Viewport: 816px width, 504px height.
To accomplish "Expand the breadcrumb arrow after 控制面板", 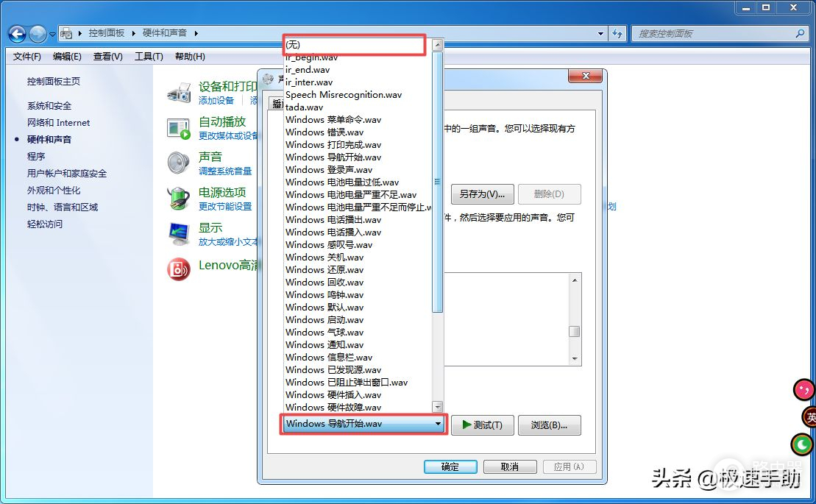I will 134,33.
